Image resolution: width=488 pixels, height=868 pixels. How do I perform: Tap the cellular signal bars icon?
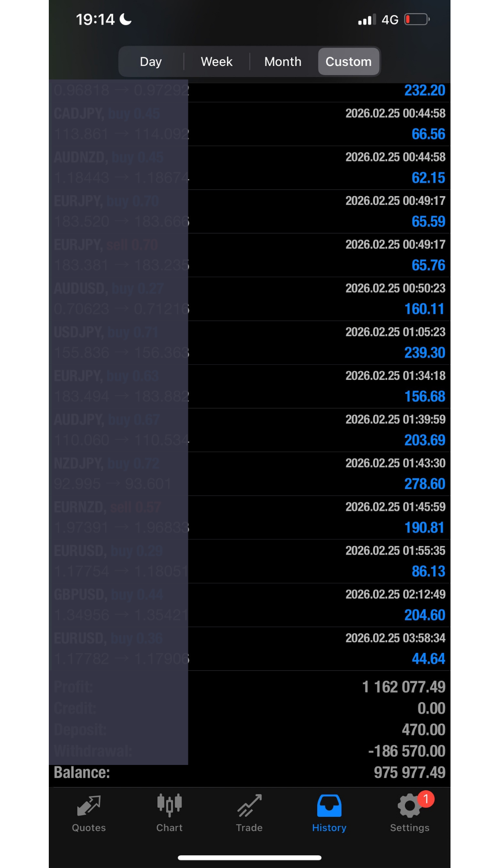(367, 20)
